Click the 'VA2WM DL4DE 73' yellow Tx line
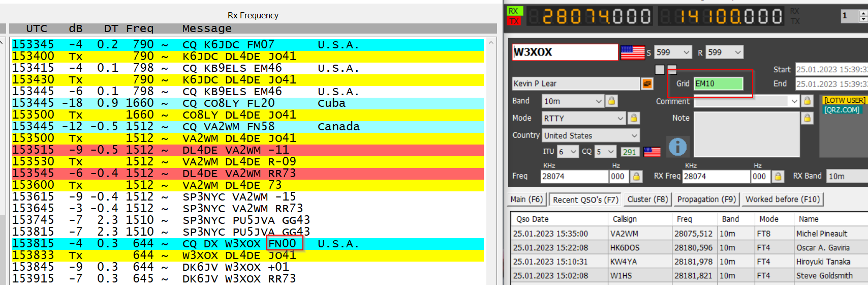868x285 pixels. pyautogui.click(x=247, y=185)
